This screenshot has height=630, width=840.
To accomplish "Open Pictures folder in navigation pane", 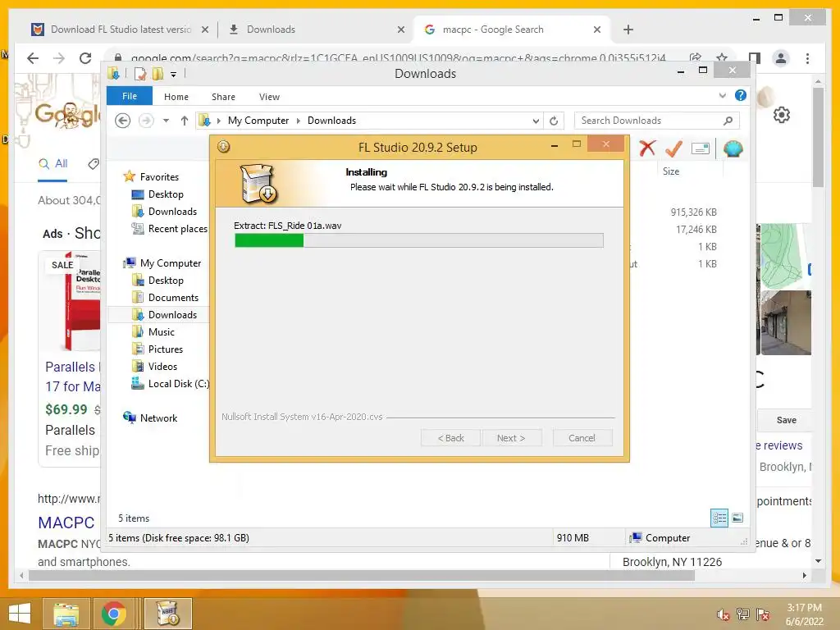I will pyautogui.click(x=166, y=349).
